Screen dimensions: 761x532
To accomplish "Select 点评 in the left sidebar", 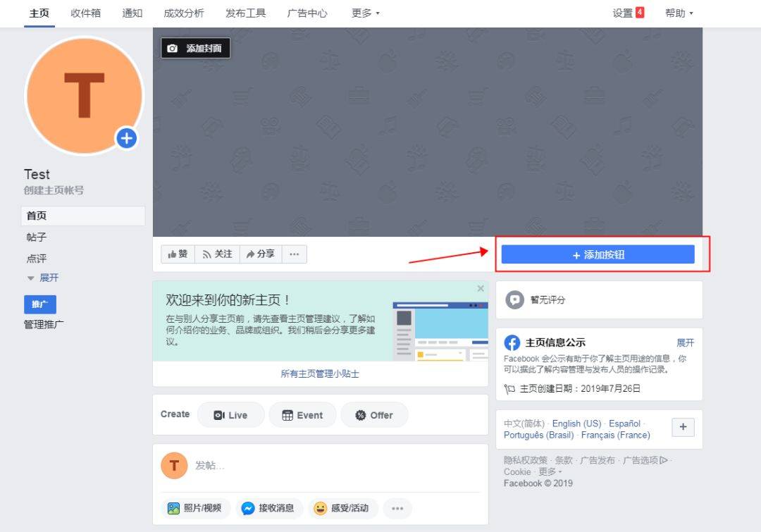I will click(x=37, y=259).
